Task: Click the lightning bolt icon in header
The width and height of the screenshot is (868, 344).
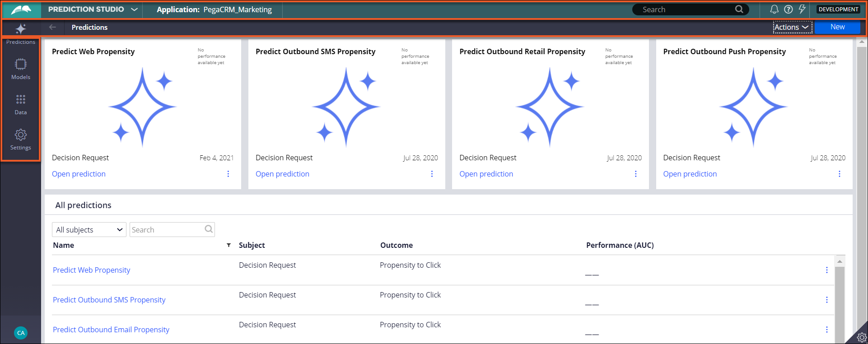Action: [802, 9]
